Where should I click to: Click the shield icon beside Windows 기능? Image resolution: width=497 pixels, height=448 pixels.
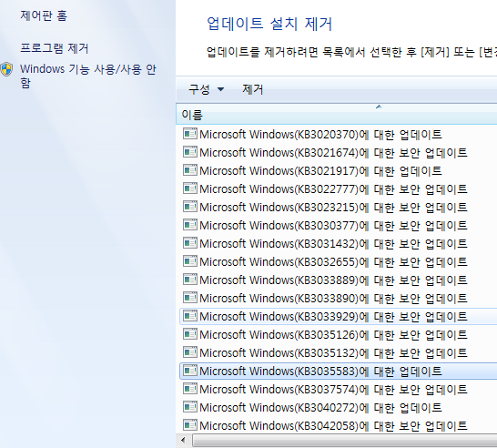[x=6, y=69]
